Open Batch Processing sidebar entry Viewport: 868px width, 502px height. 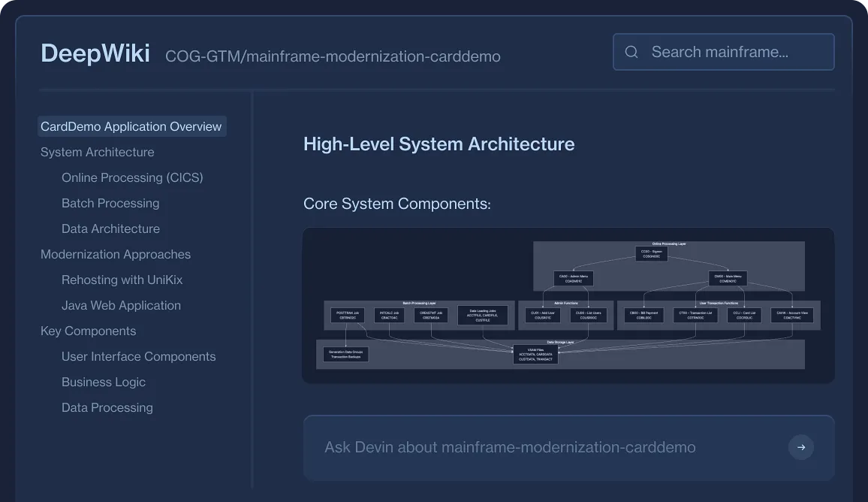(110, 203)
